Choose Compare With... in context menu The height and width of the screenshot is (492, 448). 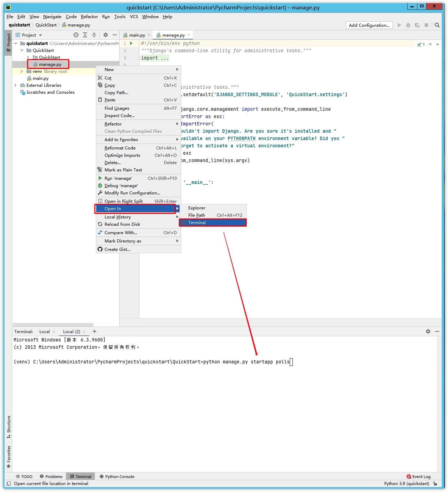pos(138,233)
